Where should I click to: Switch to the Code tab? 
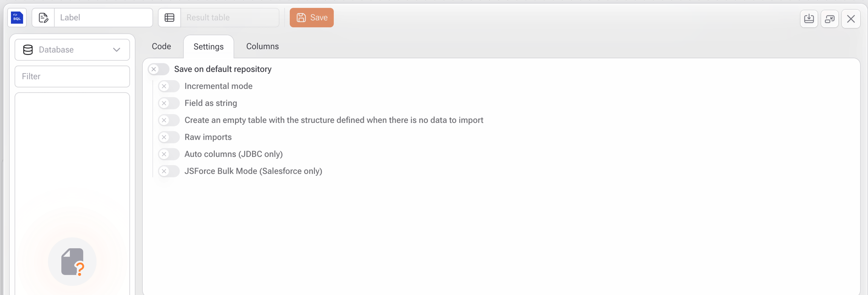[161, 46]
